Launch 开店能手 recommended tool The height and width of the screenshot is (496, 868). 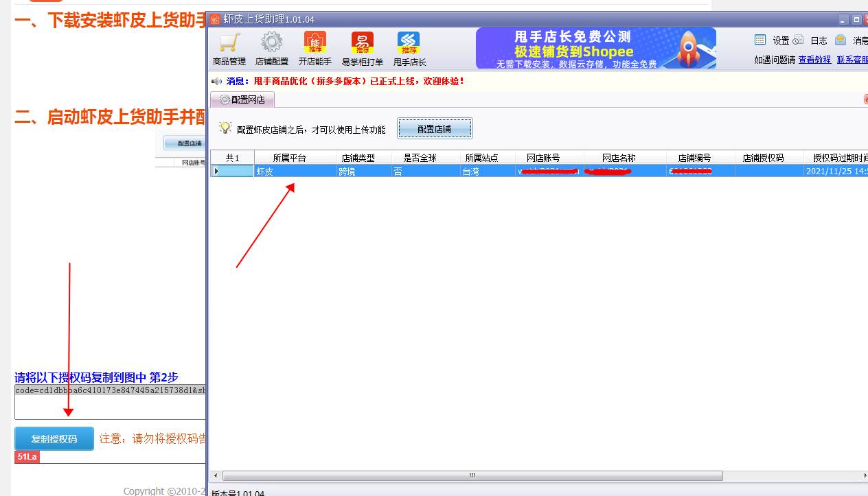[315, 49]
